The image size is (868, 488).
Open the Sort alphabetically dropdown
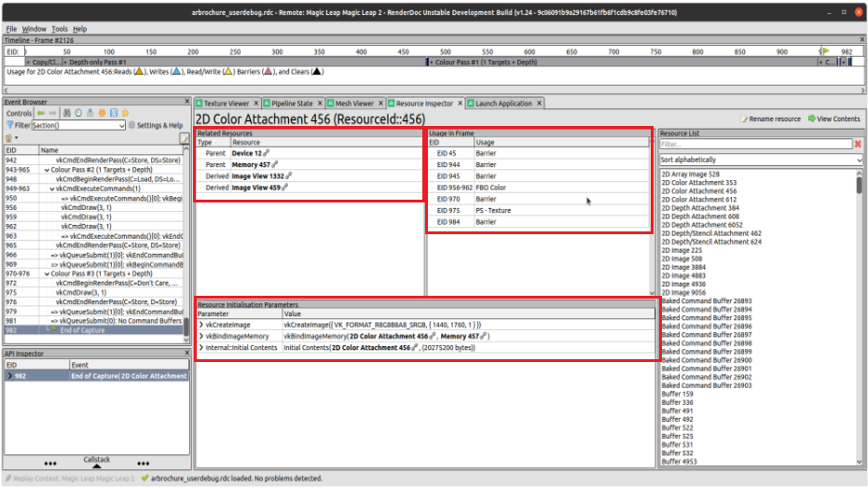click(761, 160)
